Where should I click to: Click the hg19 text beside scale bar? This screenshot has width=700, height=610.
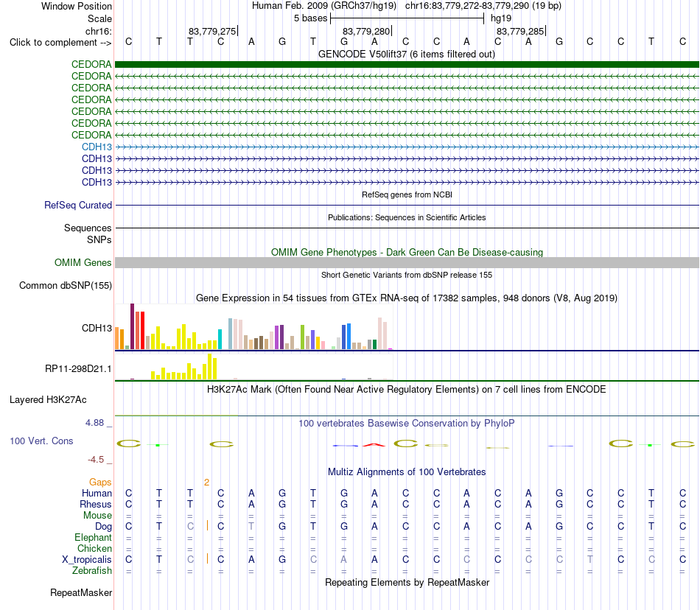click(501, 18)
